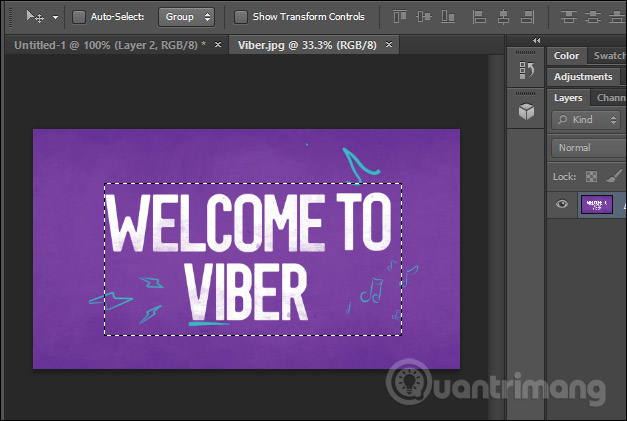The height and width of the screenshot is (421, 627).
Task: Select the Viber layer thumbnail
Action: tap(596, 205)
